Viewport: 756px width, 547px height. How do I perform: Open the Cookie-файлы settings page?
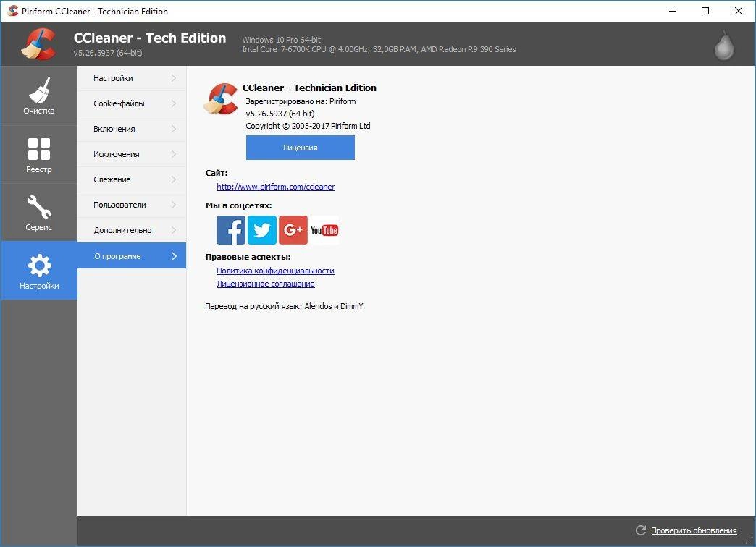pyautogui.click(x=132, y=103)
